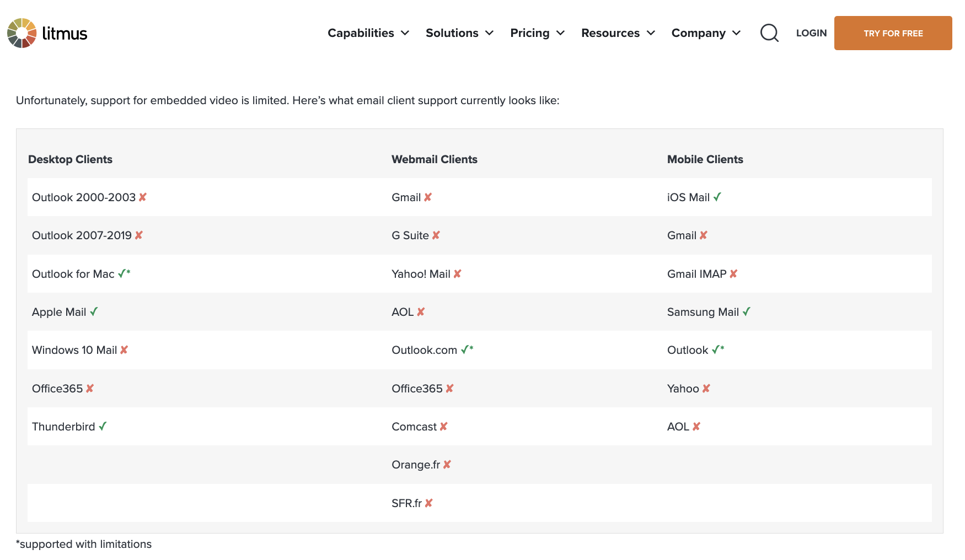Open the Solutions menu

coord(452,33)
